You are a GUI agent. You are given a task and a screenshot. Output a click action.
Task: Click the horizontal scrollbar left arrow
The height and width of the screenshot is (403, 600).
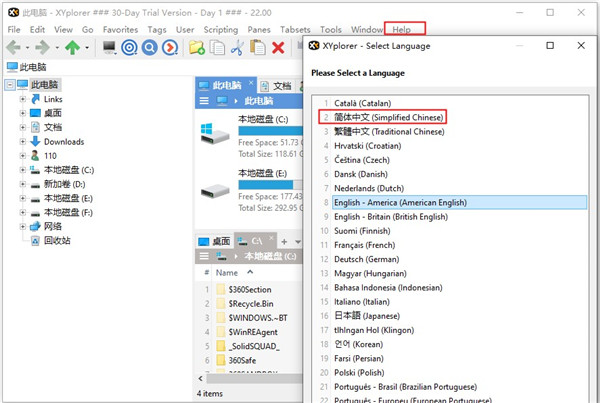(x=201, y=379)
